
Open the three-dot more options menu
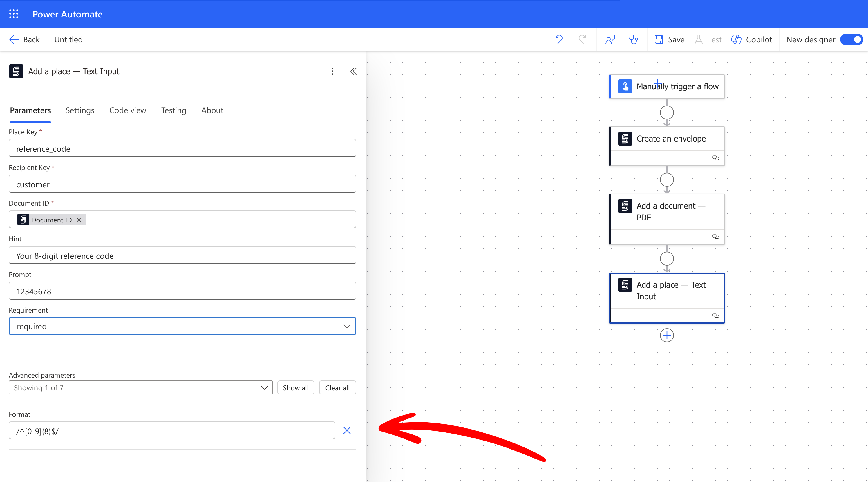(x=332, y=71)
